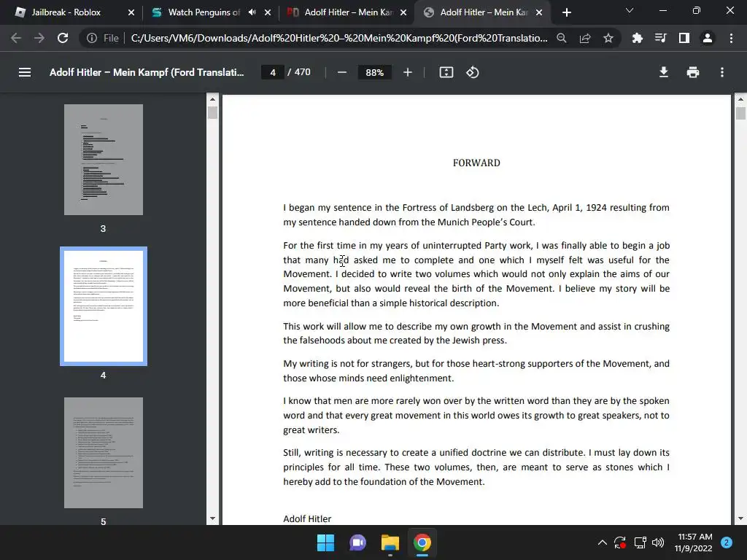The height and width of the screenshot is (560, 747).
Task: Edit the page number field showing 4
Action: coord(273,72)
